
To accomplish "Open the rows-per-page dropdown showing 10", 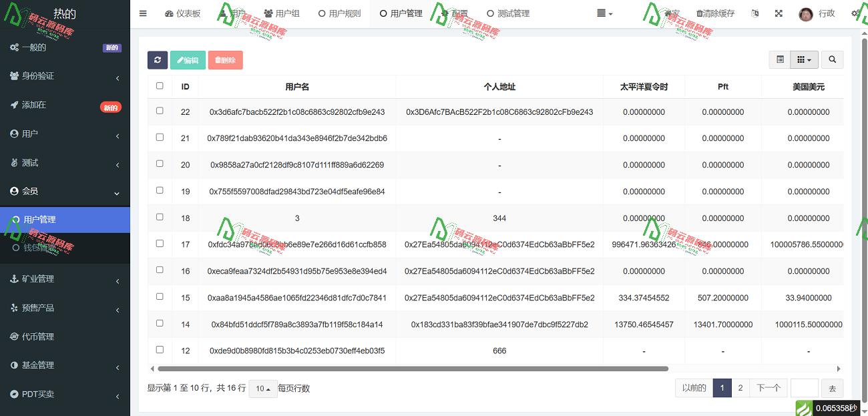I will coord(263,388).
